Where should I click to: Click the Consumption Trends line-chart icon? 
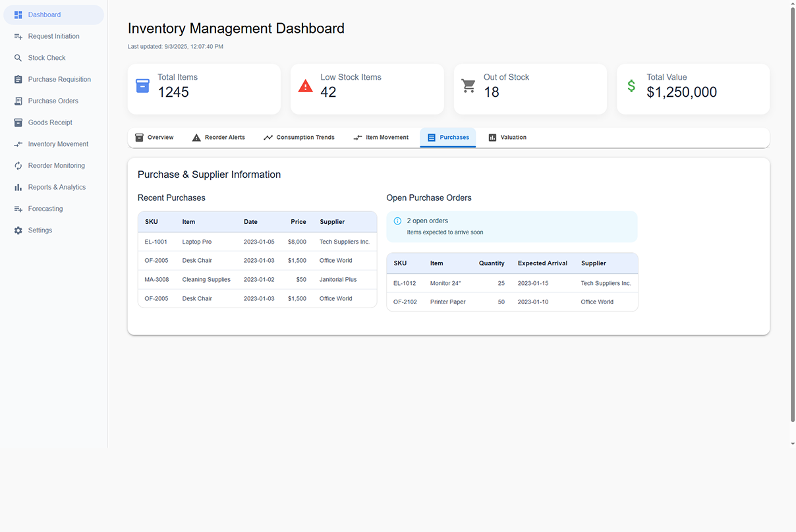268,138
